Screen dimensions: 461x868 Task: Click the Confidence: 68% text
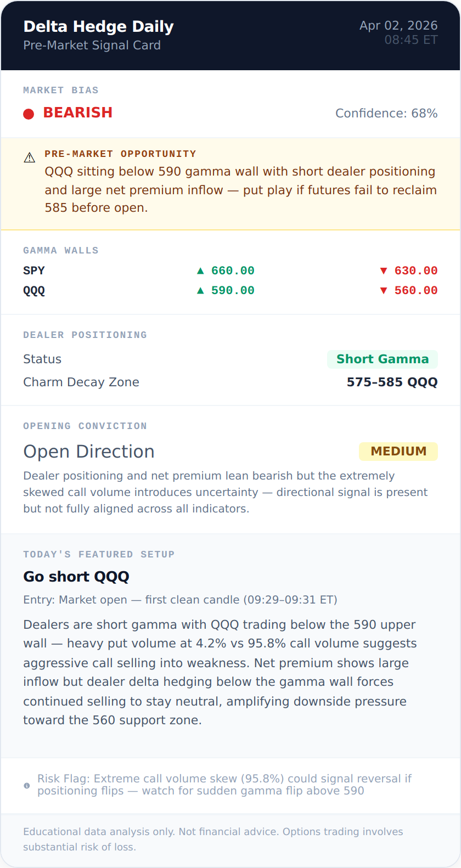point(386,114)
